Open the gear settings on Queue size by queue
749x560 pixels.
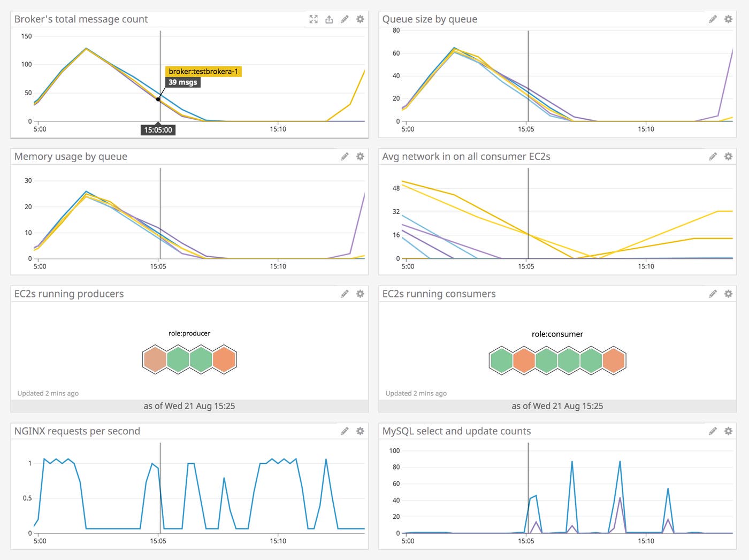728,19
